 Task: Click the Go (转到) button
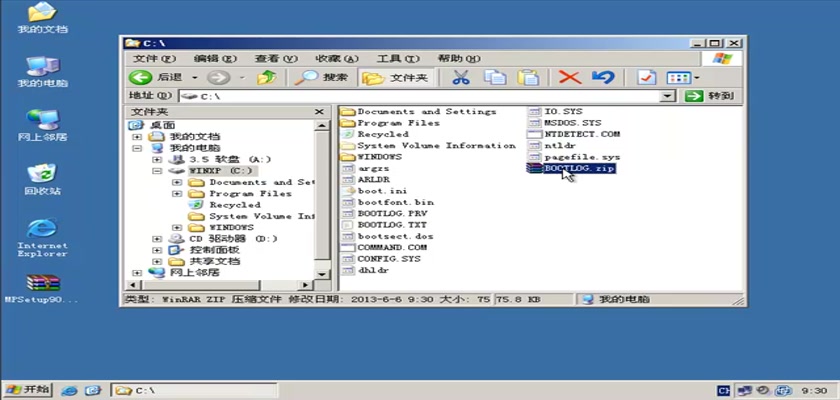[x=708, y=96]
